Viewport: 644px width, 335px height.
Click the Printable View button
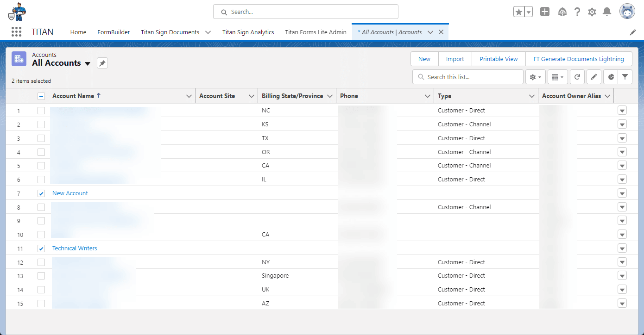pyautogui.click(x=499, y=59)
